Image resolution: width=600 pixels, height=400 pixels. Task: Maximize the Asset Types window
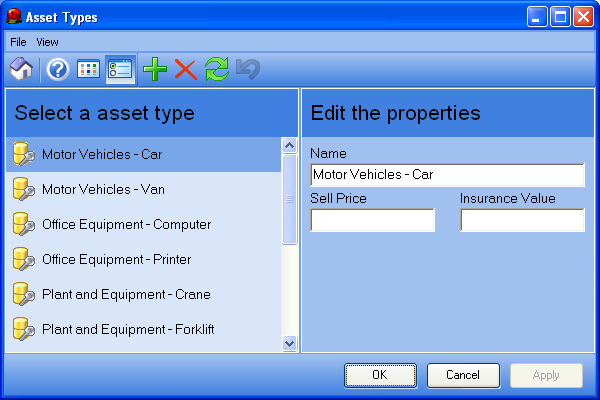[560, 17]
